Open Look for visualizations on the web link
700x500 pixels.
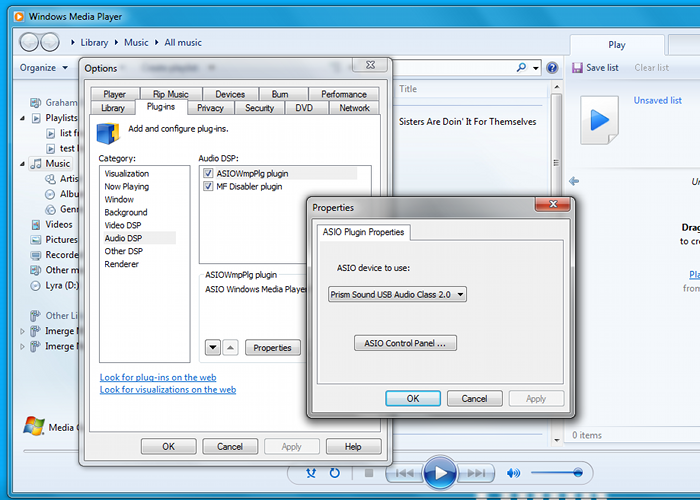[x=168, y=389]
